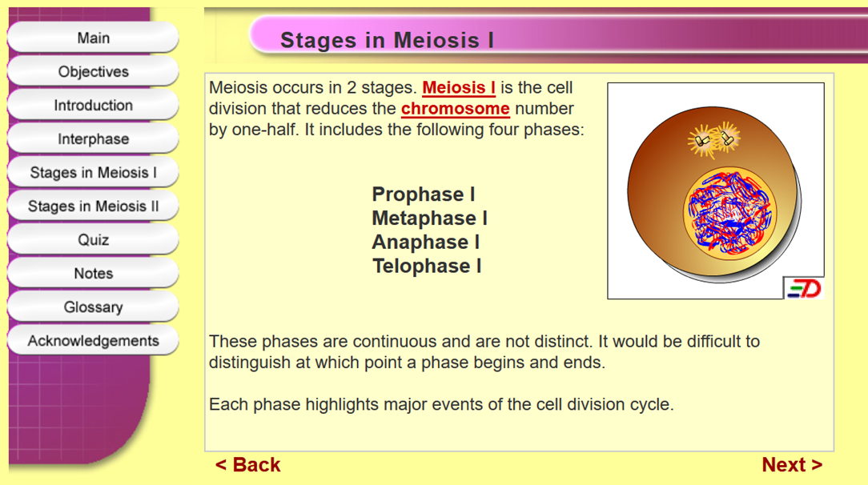Follow the chromosome glossary link

pos(455,108)
